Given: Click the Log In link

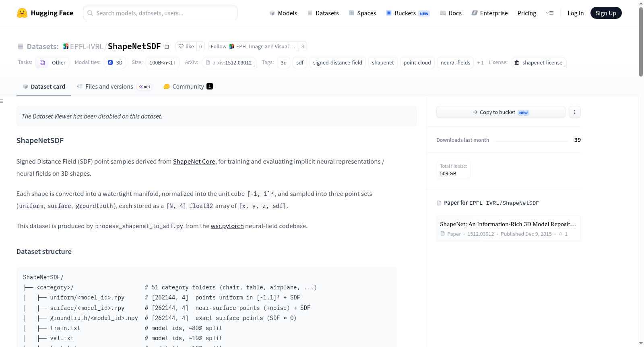Looking at the screenshot, I should coord(576,13).
